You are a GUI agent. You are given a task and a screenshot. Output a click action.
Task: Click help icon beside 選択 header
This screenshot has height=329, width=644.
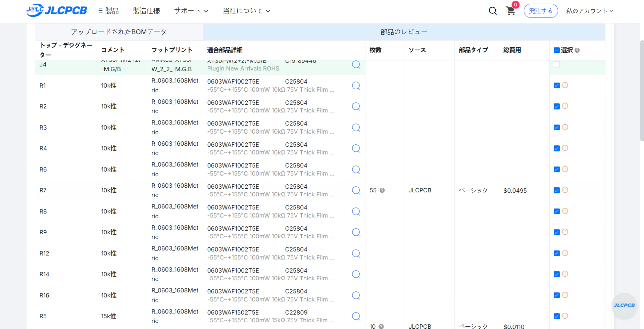point(577,50)
